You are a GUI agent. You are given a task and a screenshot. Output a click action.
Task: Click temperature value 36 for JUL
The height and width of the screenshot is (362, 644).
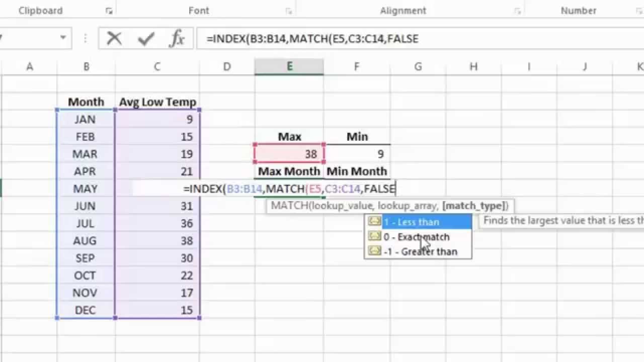tap(157, 223)
